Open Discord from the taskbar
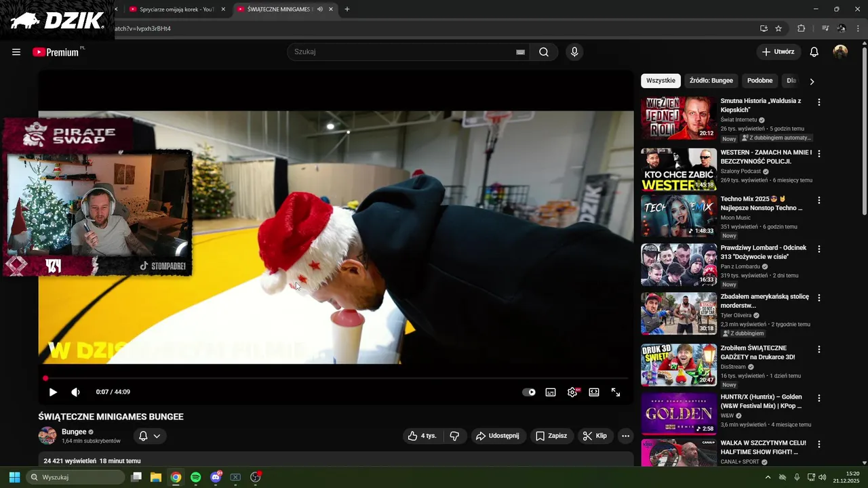Screen dimensions: 868x488 coord(216,477)
